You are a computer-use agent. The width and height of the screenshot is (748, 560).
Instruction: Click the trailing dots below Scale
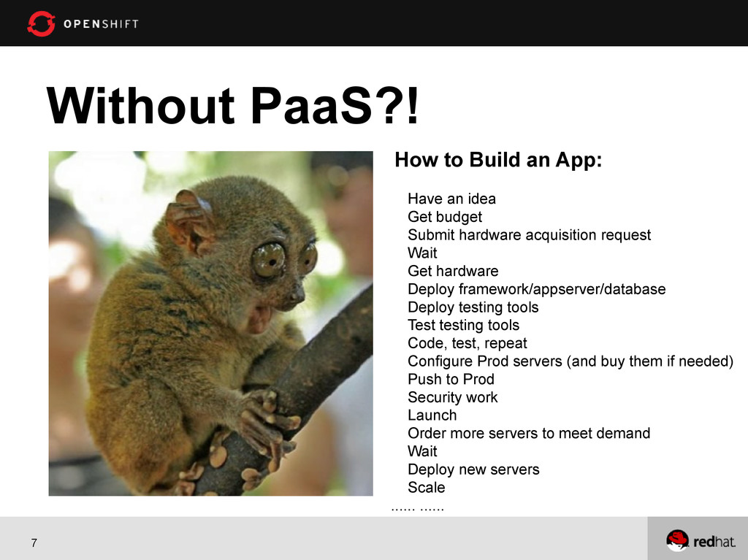[x=417, y=509]
